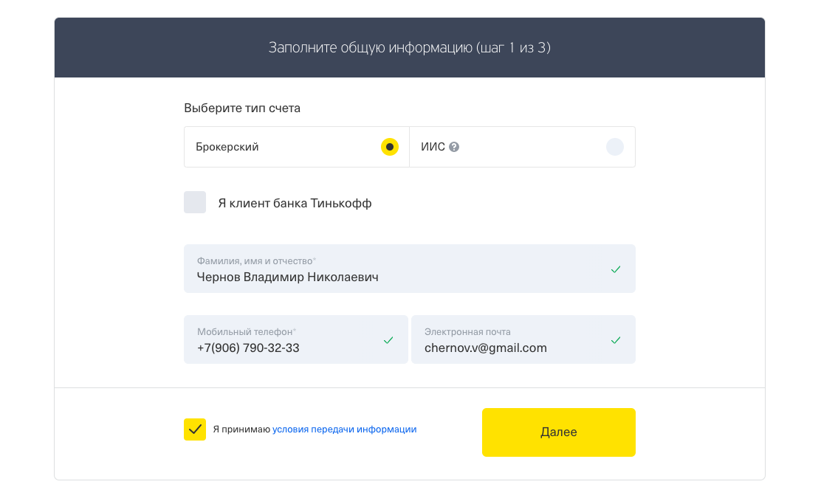
Task: Edit the email address field
Action: (x=509, y=348)
